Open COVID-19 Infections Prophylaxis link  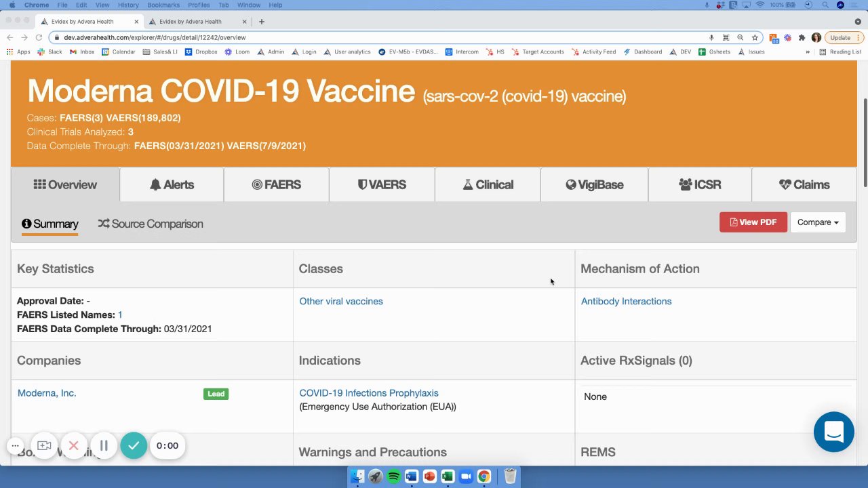(x=369, y=393)
